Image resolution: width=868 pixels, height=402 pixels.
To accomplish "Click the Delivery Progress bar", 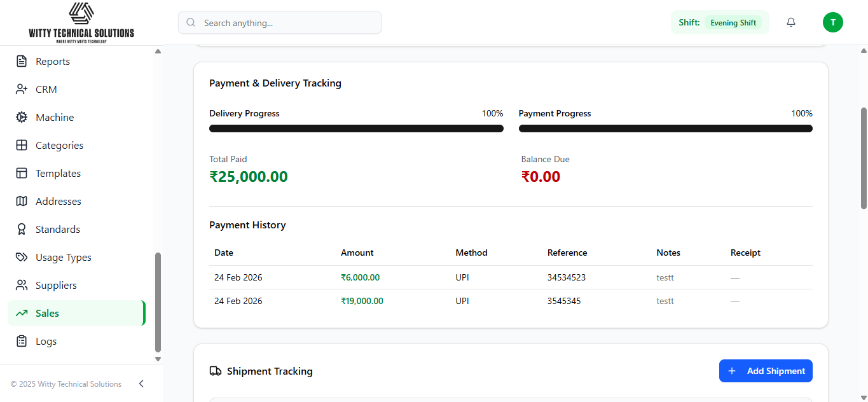I will click(356, 128).
